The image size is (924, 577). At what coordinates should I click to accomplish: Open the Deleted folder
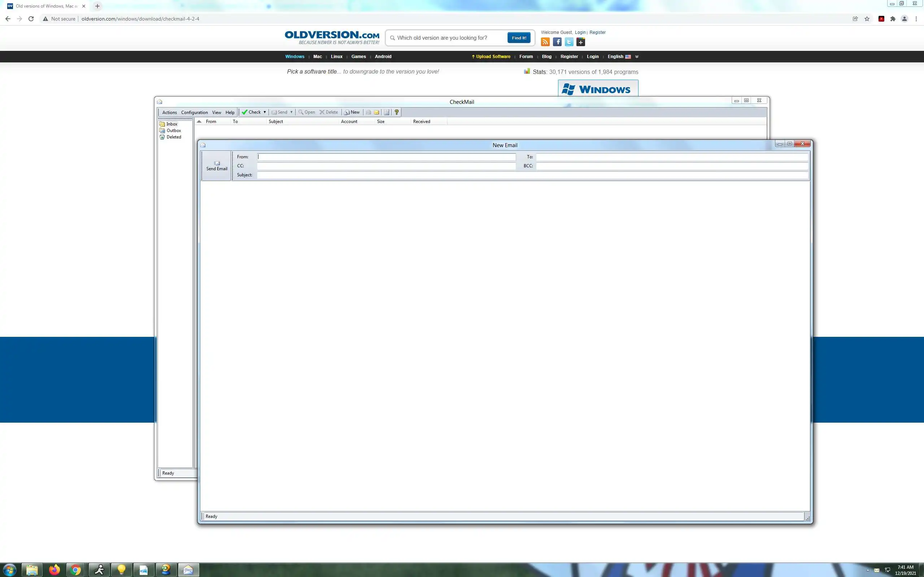pos(173,137)
